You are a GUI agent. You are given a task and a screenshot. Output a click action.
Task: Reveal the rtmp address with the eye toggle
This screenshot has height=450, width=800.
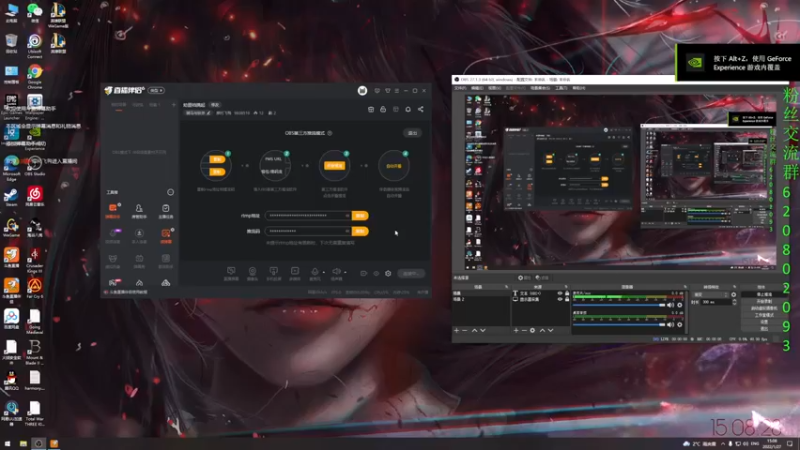(x=347, y=216)
